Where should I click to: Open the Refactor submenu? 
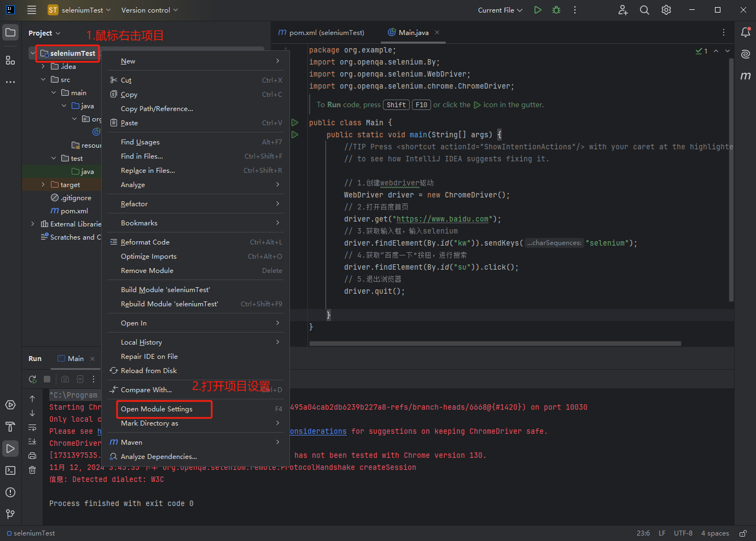coord(196,203)
